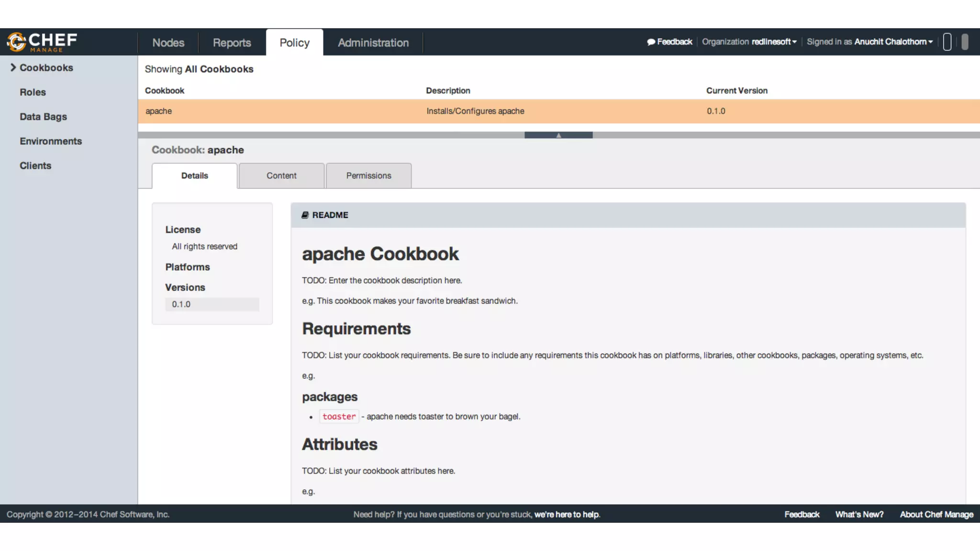Go to the Nodes menu
Screen dimensions: 980x551
[x=168, y=43]
